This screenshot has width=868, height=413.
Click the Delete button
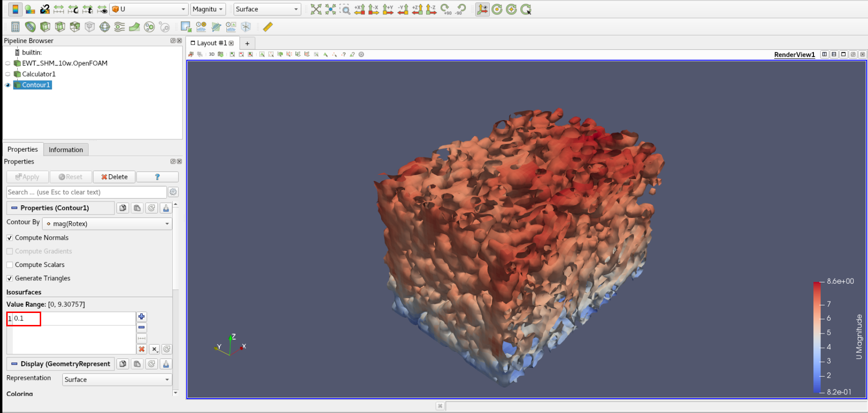pos(114,177)
